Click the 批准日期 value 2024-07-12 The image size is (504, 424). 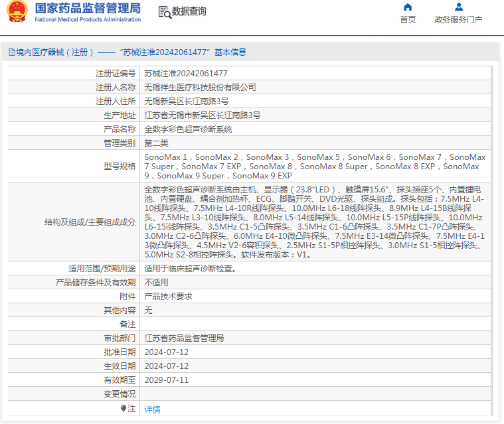167,352
